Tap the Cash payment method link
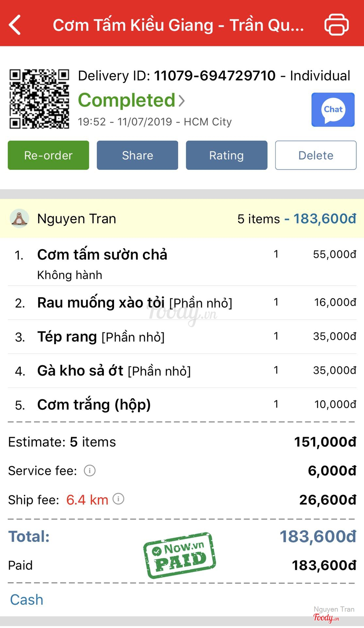Image resolution: width=364 pixels, height=628 pixels. point(27,600)
